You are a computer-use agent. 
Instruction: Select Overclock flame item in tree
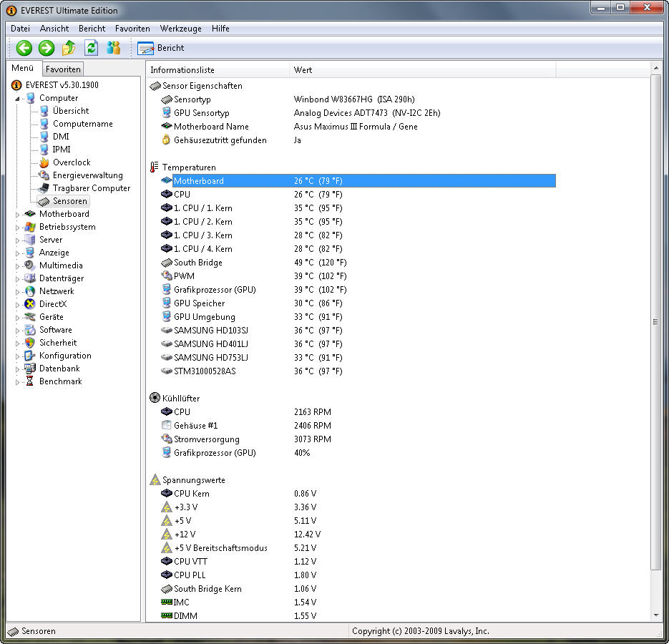pos(71,162)
